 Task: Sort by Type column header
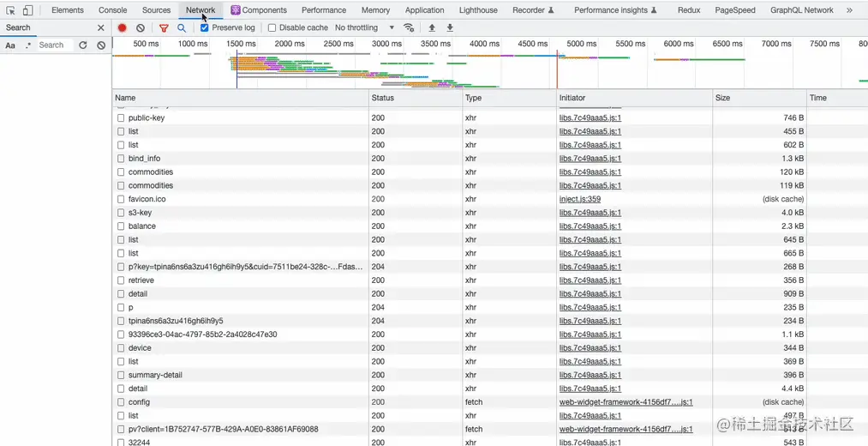pos(510,98)
